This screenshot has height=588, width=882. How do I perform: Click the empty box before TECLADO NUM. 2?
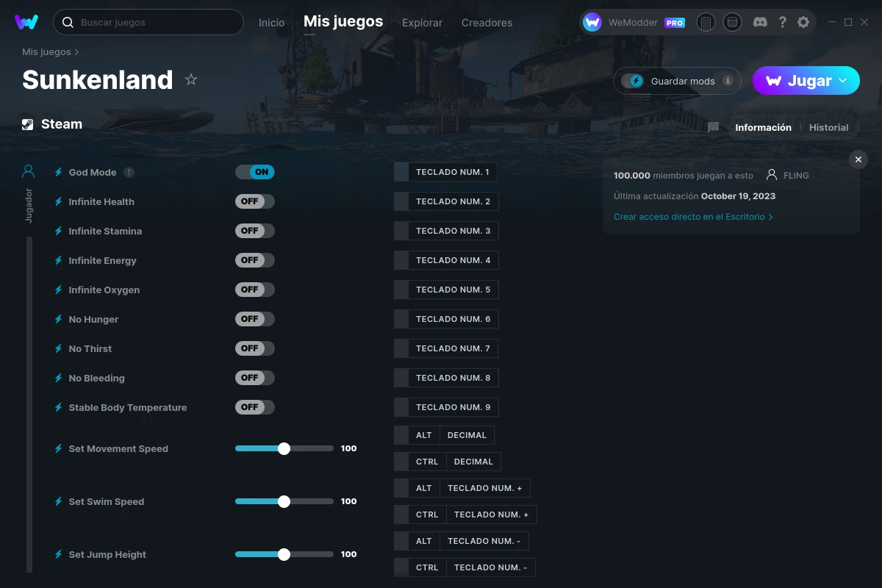[401, 201]
